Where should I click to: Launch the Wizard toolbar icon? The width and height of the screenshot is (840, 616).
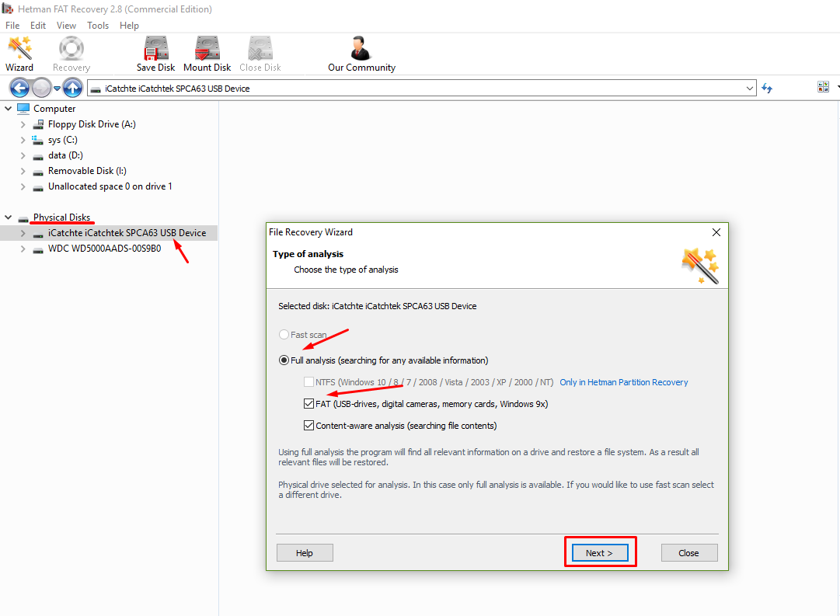click(19, 54)
